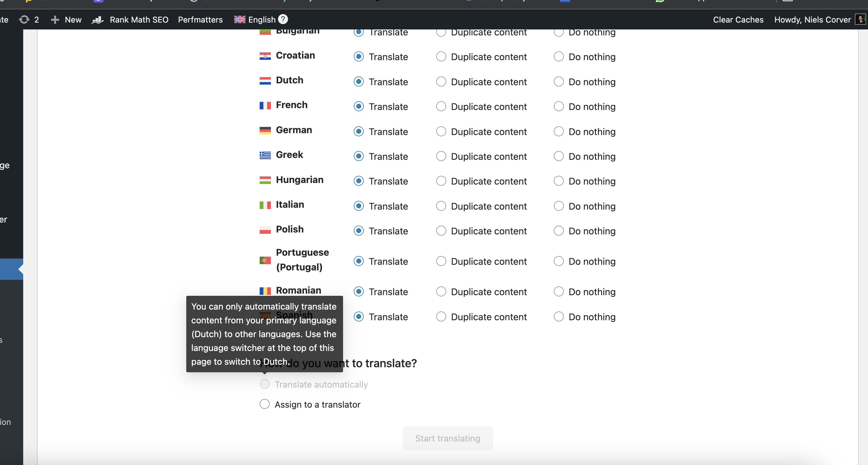Click the Portuguese flag icon
868x465 pixels.
click(265, 260)
